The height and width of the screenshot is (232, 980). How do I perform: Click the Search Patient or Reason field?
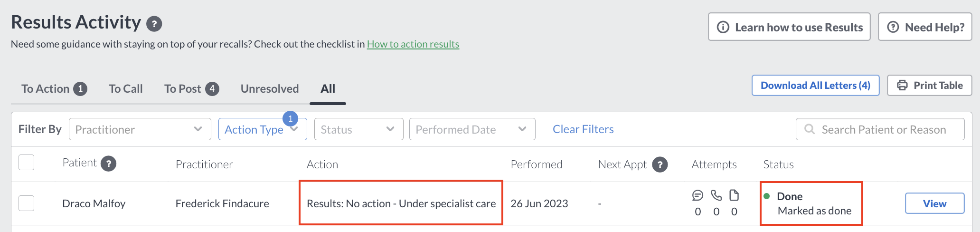[x=880, y=129]
